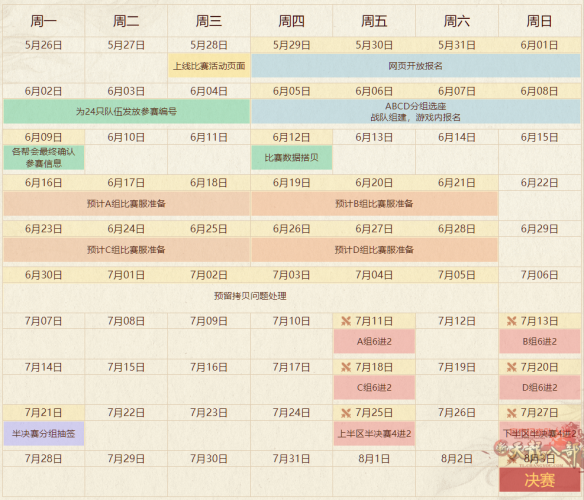
Task: Click the green 为24只队伍发放参赛编号 bar
Action: point(126,111)
